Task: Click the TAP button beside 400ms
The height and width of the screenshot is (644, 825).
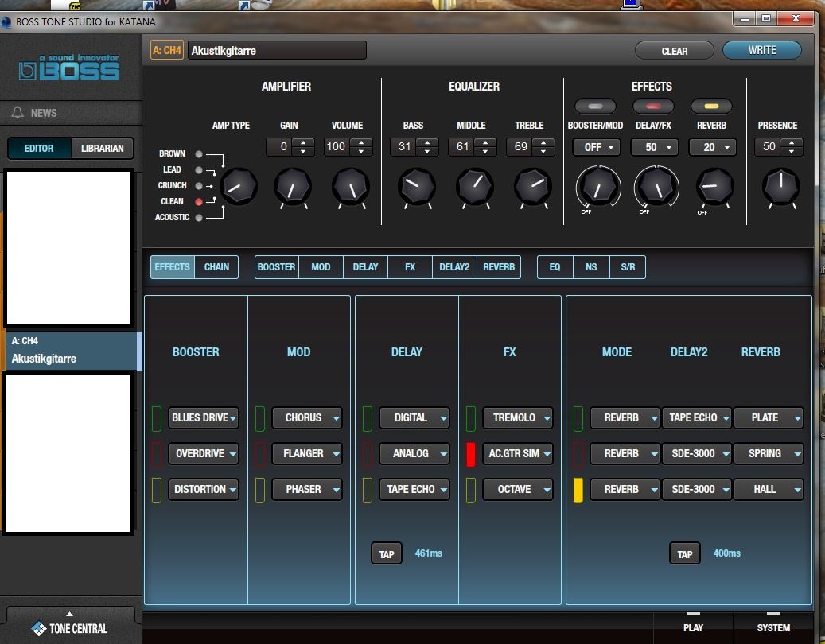Action: click(685, 553)
